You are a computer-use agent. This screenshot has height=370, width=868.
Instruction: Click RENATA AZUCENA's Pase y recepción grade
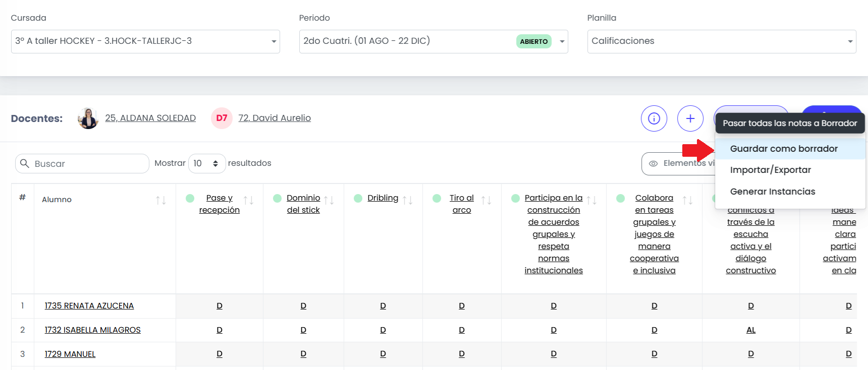(220, 306)
